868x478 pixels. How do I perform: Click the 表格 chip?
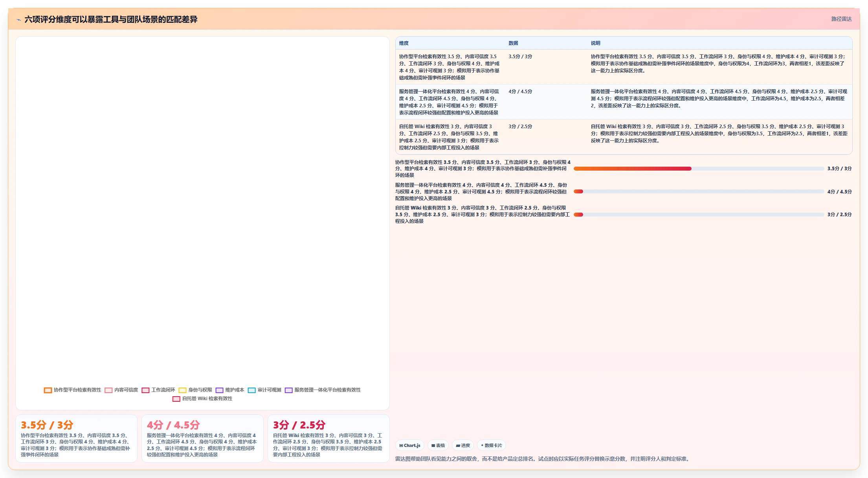click(438, 445)
